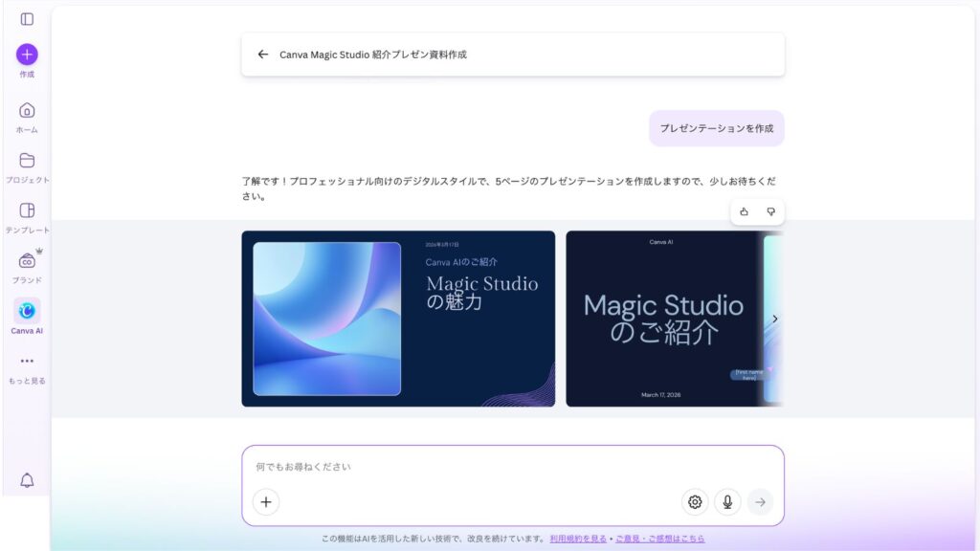Image resolution: width=980 pixels, height=551 pixels.
Task: Show next designs with right chevron
Action: (774, 319)
